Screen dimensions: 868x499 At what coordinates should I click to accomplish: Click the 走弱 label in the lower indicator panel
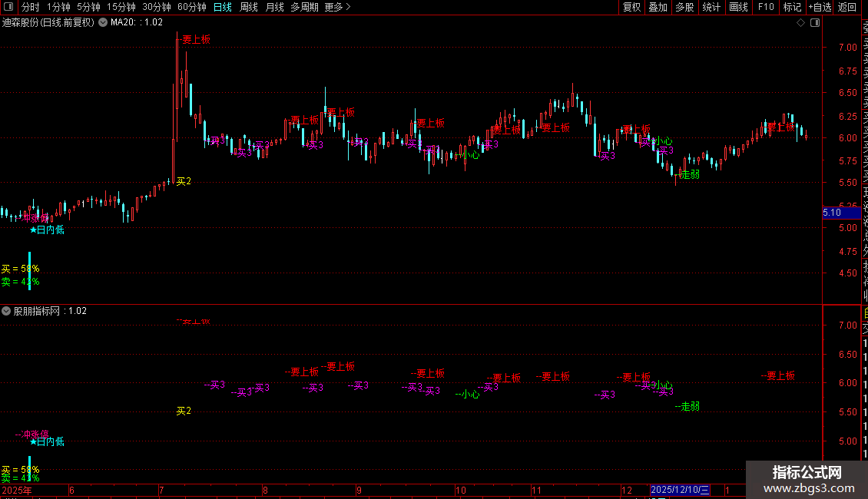tap(687, 407)
